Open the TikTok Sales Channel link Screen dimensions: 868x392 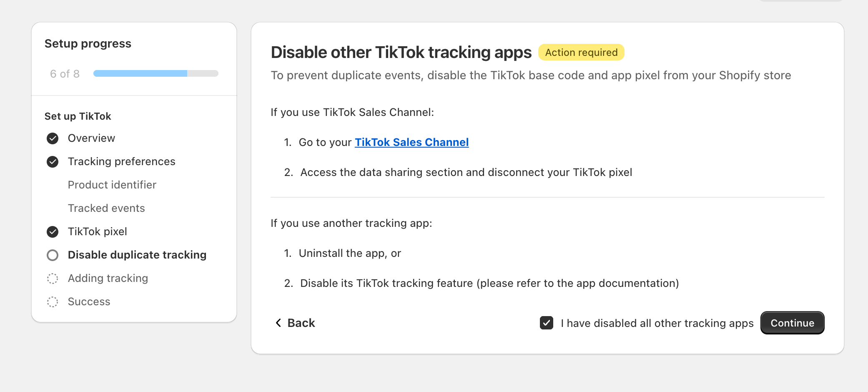[x=411, y=142]
